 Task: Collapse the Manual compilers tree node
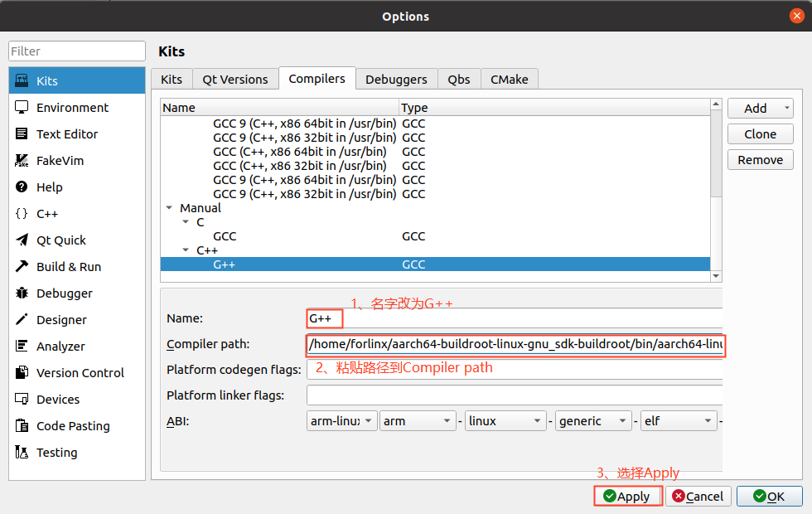(170, 209)
